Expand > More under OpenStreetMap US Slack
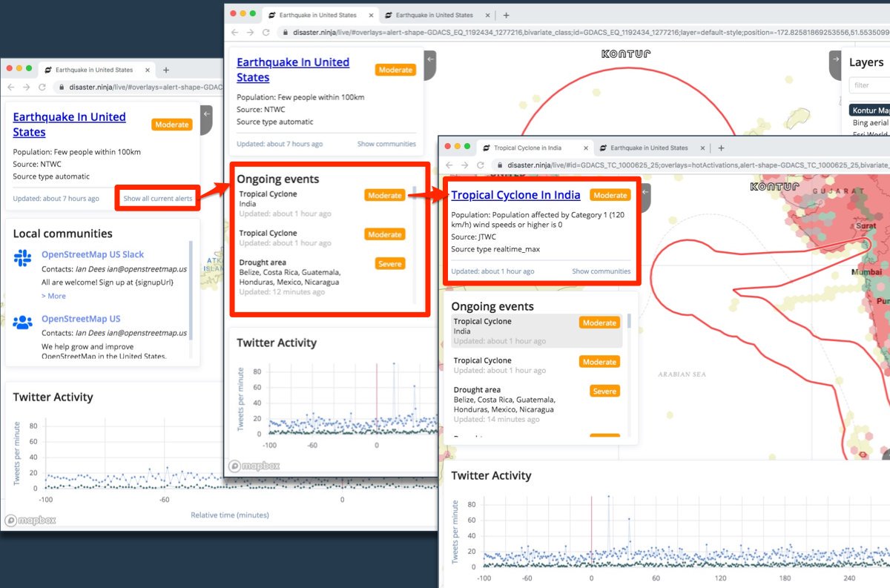890x588 pixels. tap(53, 296)
